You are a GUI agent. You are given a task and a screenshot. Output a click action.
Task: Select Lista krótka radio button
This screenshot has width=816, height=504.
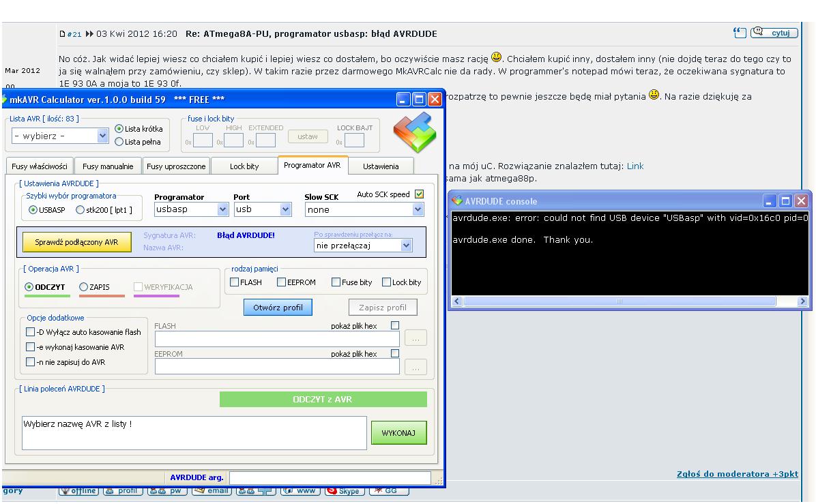tap(119, 128)
